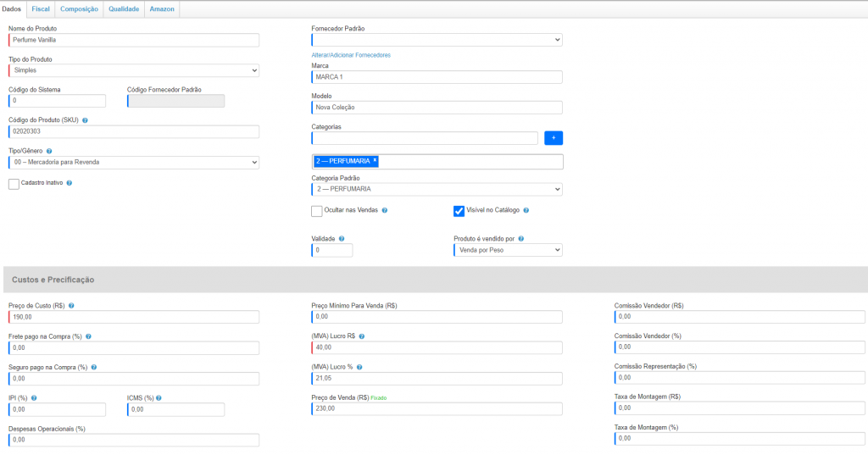This screenshot has width=868, height=455.
Task: Open the Composição tab
Action: click(x=79, y=8)
